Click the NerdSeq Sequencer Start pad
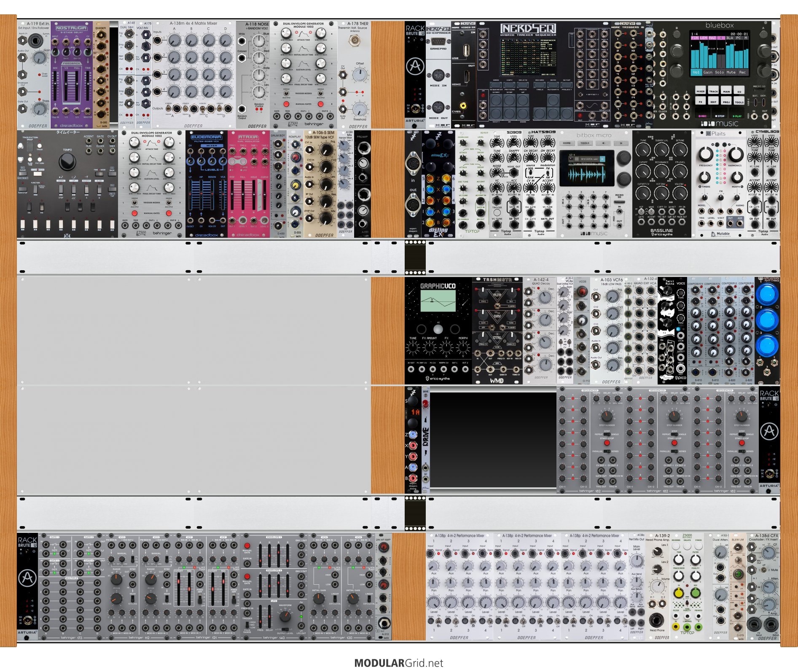The image size is (798, 672). (x=496, y=99)
